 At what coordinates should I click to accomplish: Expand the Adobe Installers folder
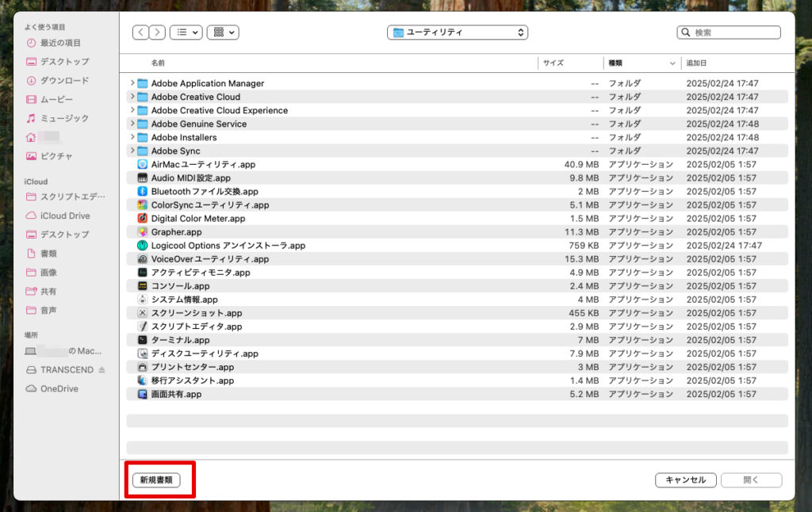[x=132, y=136]
